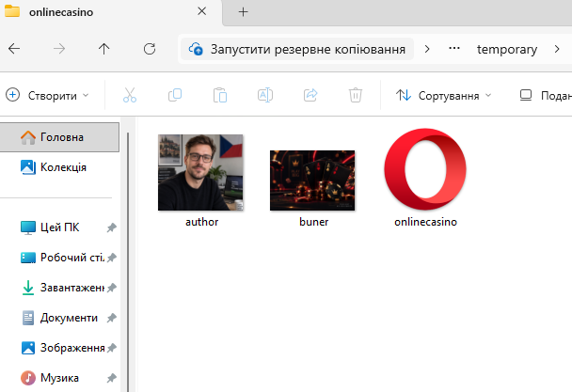This screenshot has height=392, width=572.
Task: Open the Створити new item menu
Action: pos(47,96)
